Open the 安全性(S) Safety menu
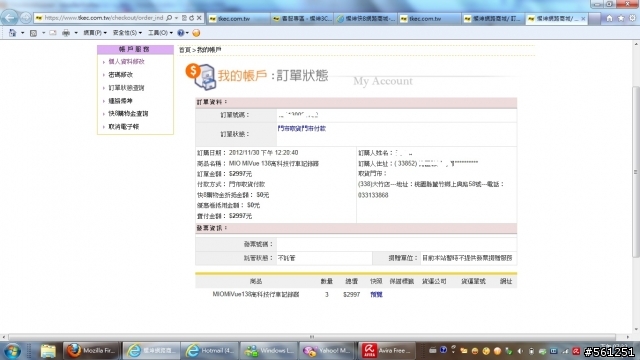 pyautogui.click(x=127, y=33)
